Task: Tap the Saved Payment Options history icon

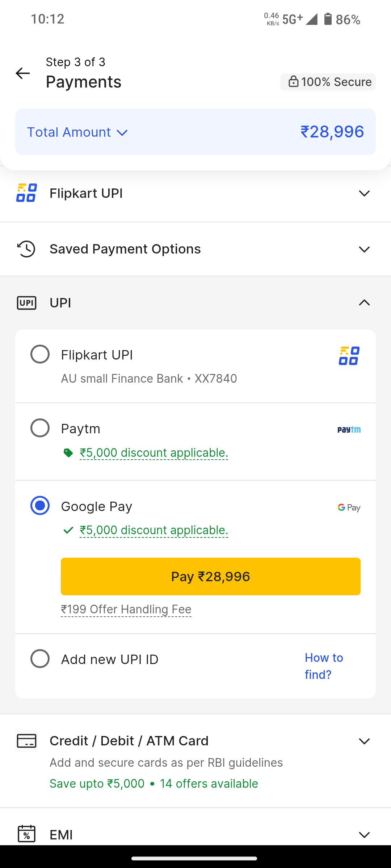Action: coord(26,249)
